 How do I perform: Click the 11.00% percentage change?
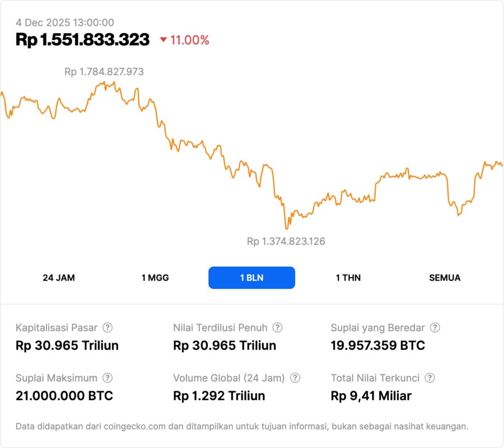190,40
